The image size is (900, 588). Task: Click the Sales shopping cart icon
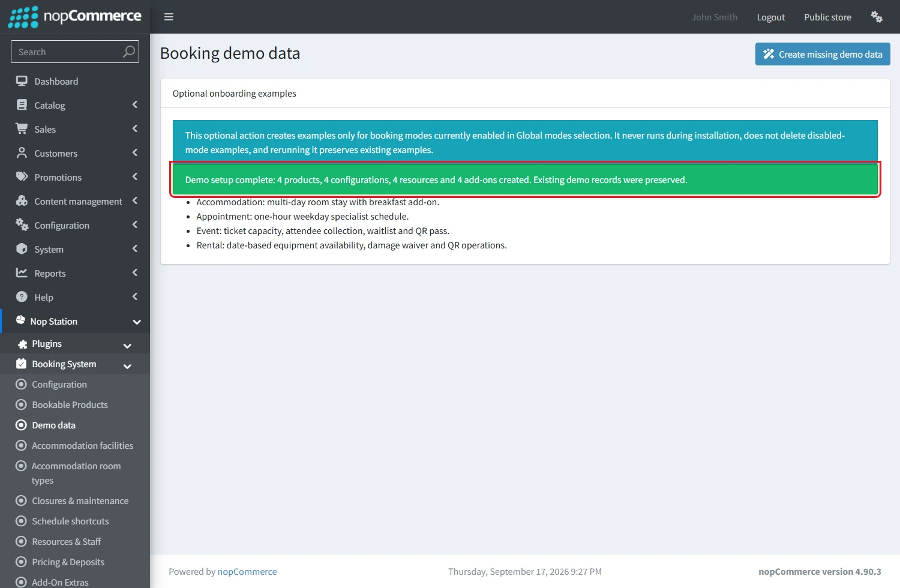[22, 129]
